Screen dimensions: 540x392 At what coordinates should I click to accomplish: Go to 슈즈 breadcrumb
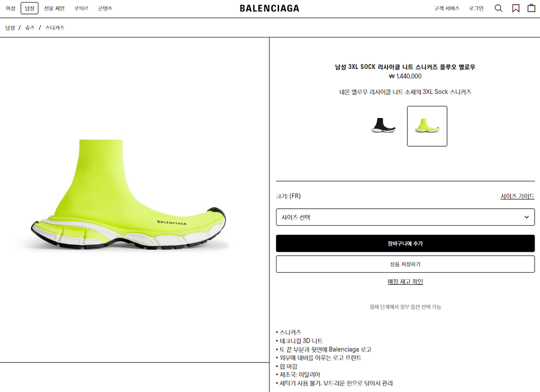(x=30, y=27)
